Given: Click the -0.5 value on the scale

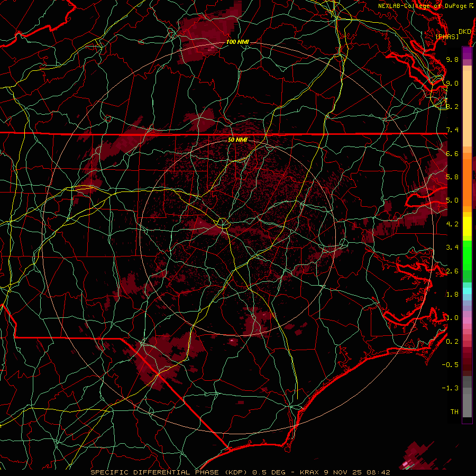Looking at the screenshot, I should 450,365.
